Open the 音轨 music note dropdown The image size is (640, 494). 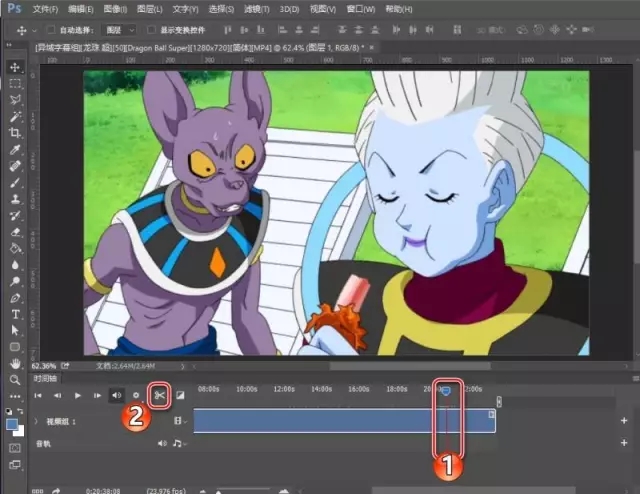[179, 443]
